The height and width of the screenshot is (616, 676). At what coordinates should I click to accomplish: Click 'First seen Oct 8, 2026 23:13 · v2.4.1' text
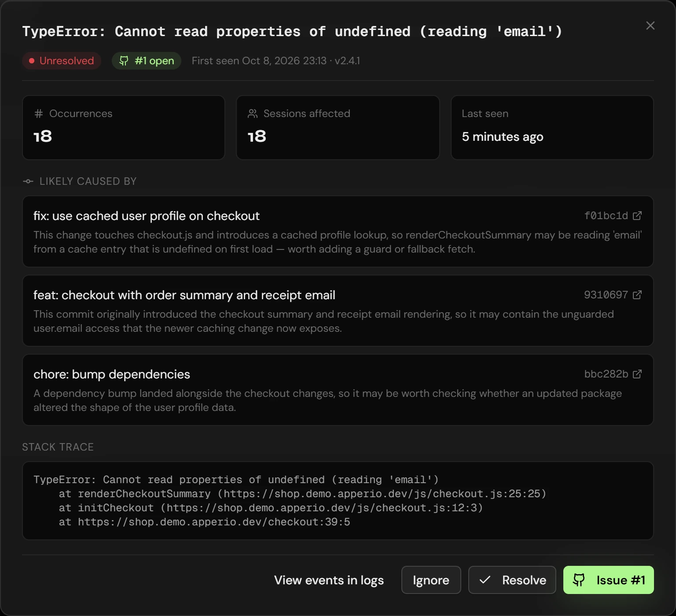(x=276, y=61)
